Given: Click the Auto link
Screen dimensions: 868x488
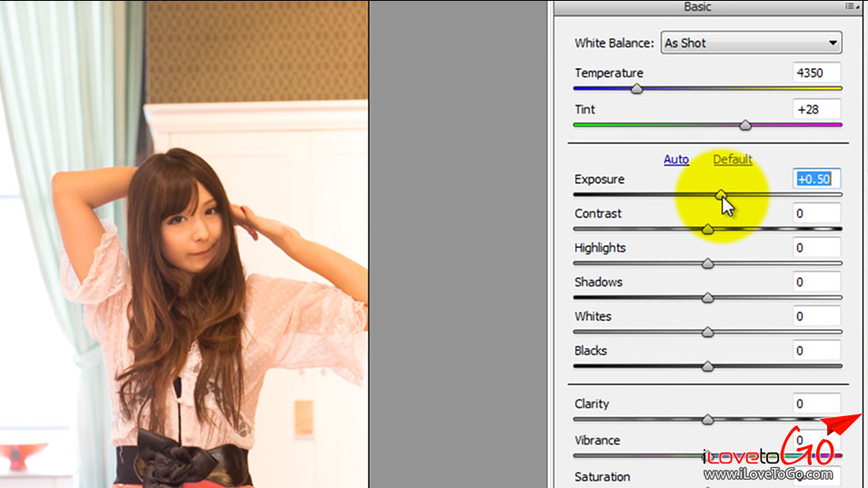Looking at the screenshot, I should [676, 159].
